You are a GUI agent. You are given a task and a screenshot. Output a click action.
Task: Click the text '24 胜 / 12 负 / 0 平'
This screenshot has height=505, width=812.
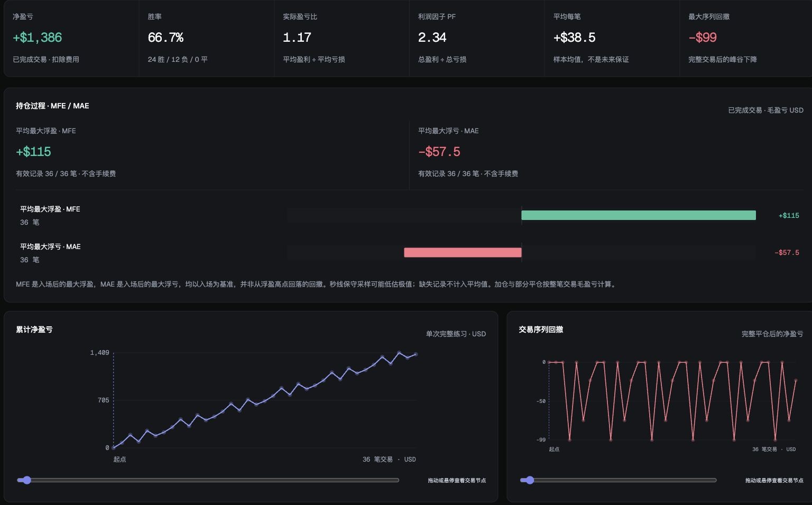[x=178, y=59]
